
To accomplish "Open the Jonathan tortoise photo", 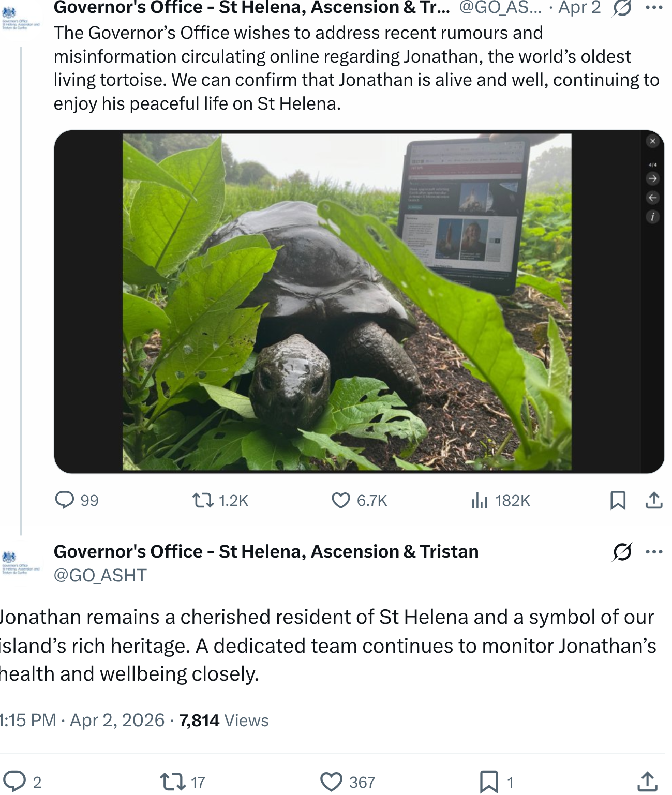I will pyautogui.click(x=347, y=302).
